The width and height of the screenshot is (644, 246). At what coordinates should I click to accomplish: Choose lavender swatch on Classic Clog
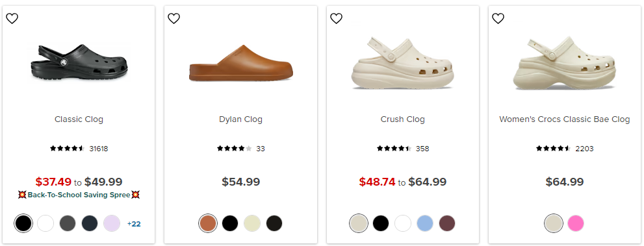[x=112, y=223]
